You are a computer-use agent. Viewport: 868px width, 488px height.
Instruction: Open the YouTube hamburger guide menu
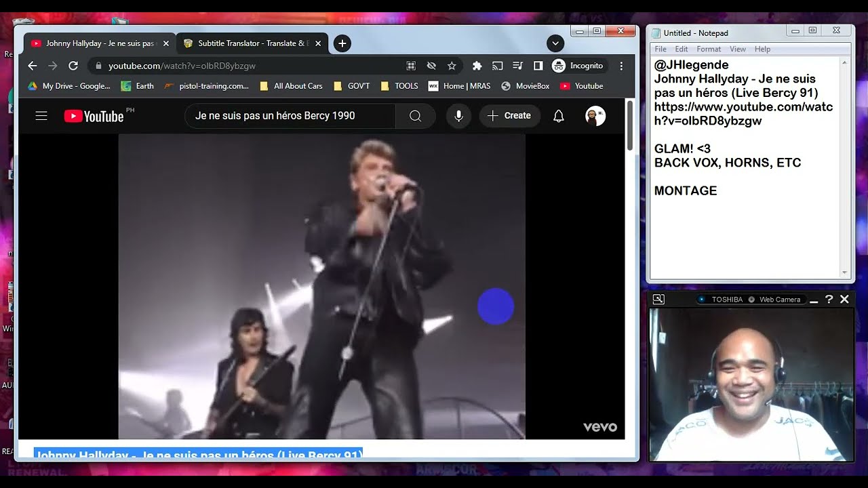[x=41, y=116]
